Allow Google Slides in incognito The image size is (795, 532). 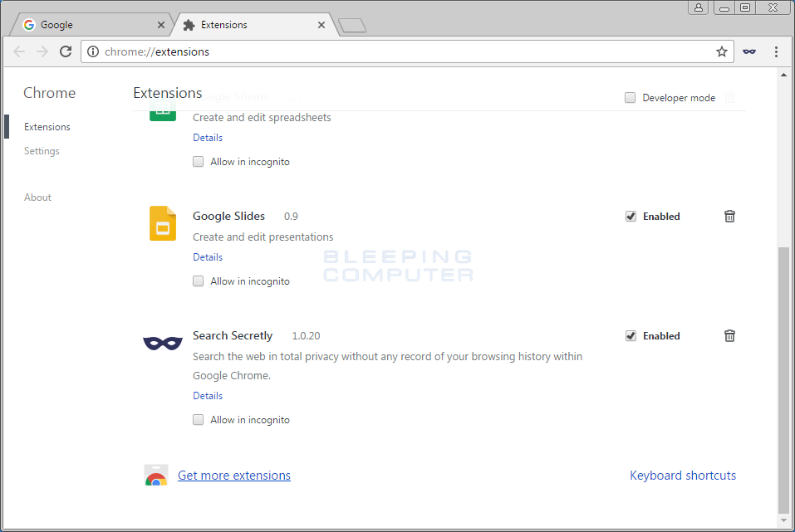[199, 281]
